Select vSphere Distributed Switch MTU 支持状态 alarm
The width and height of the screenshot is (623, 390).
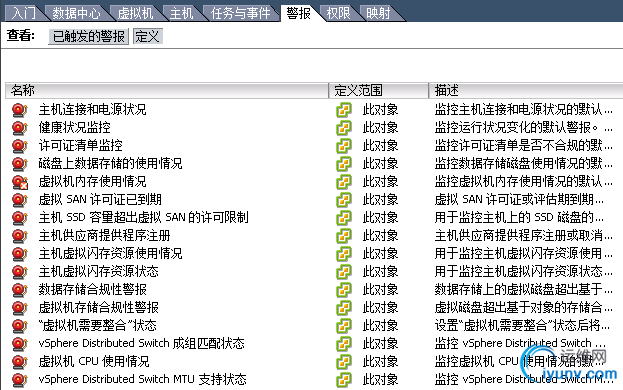[x=143, y=379]
